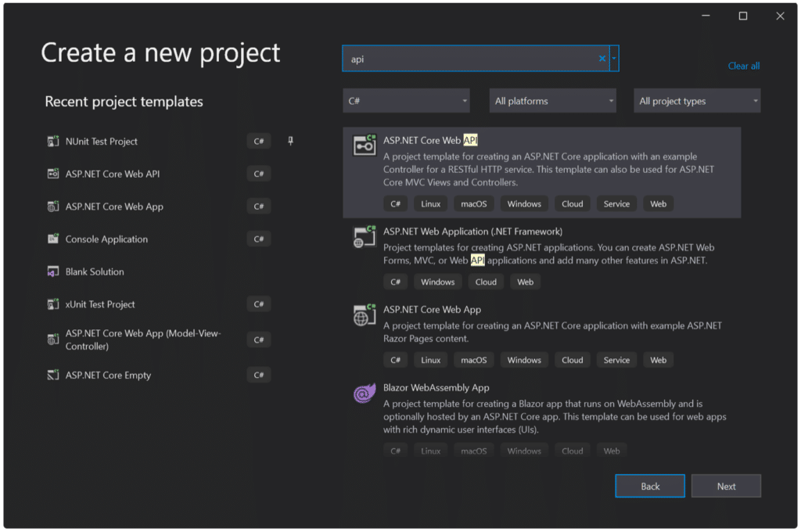
Task: Click the Blazor WebAssembly App icon
Action: (365, 394)
